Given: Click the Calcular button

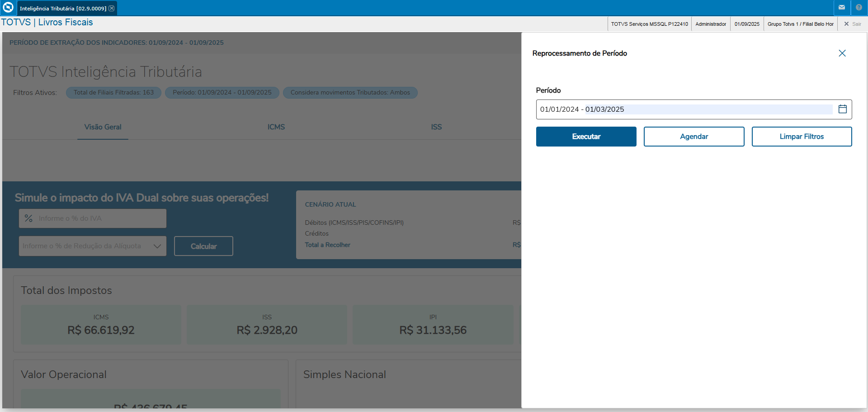Looking at the screenshot, I should pos(203,246).
